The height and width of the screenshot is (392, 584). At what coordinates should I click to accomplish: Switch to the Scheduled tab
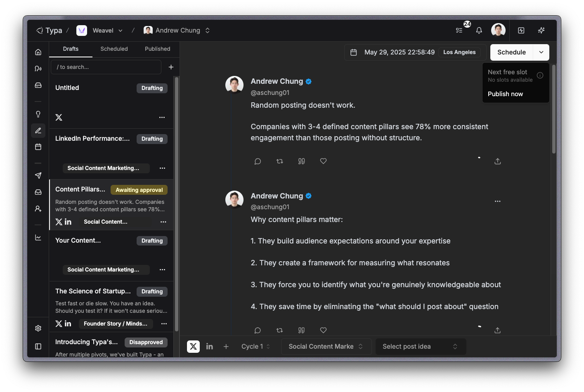(114, 49)
